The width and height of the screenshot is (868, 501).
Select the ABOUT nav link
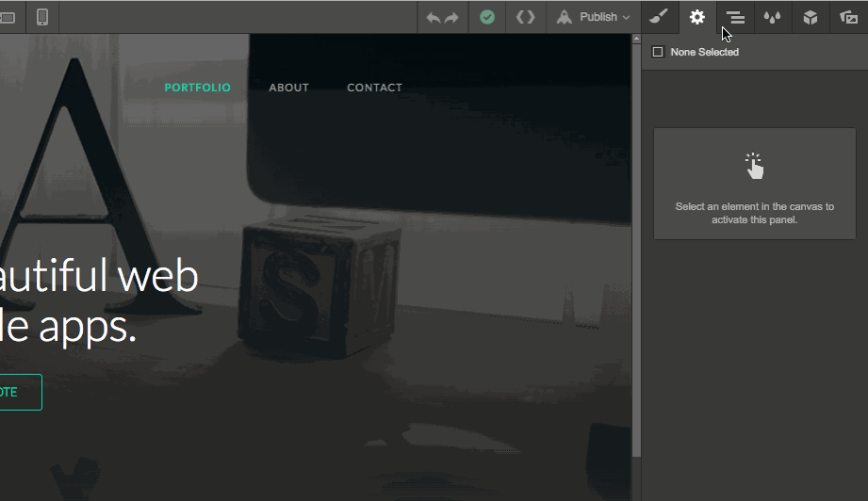[x=289, y=88]
